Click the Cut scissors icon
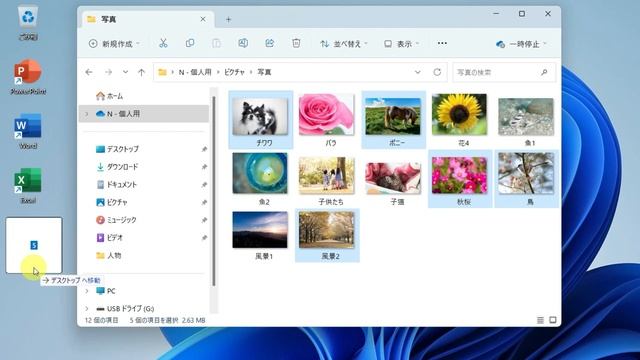 [x=163, y=43]
